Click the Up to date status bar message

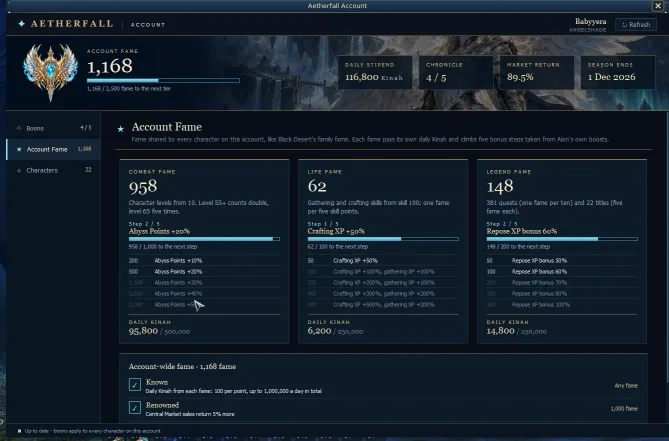click(93, 431)
